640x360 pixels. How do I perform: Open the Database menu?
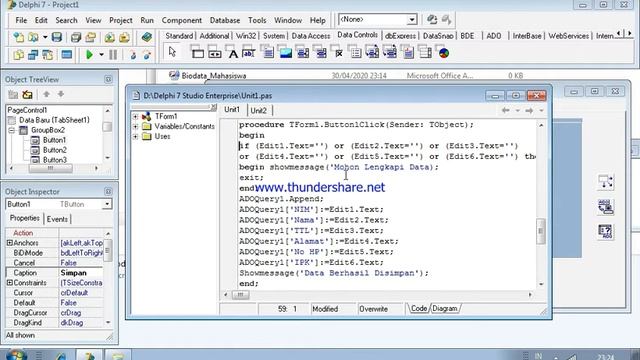tap(225, 20)
